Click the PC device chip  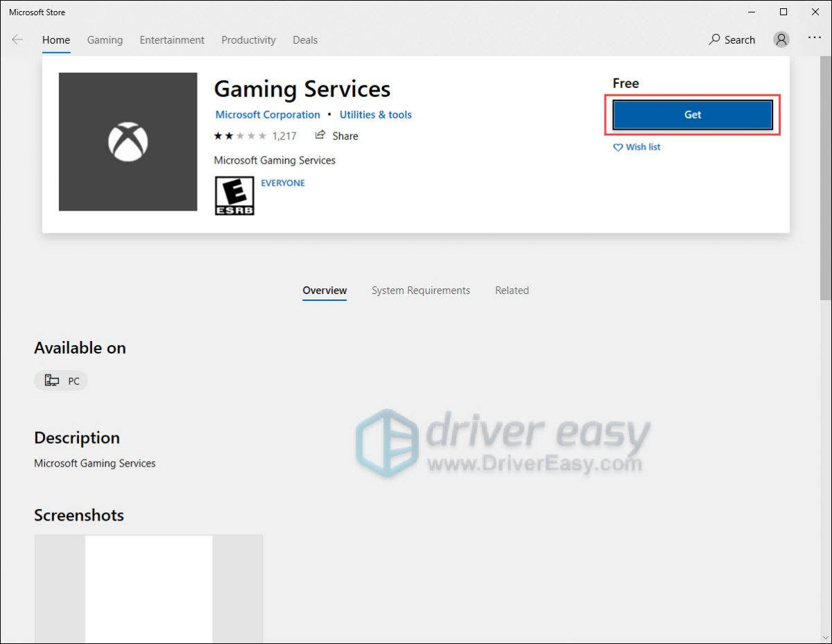61,381
